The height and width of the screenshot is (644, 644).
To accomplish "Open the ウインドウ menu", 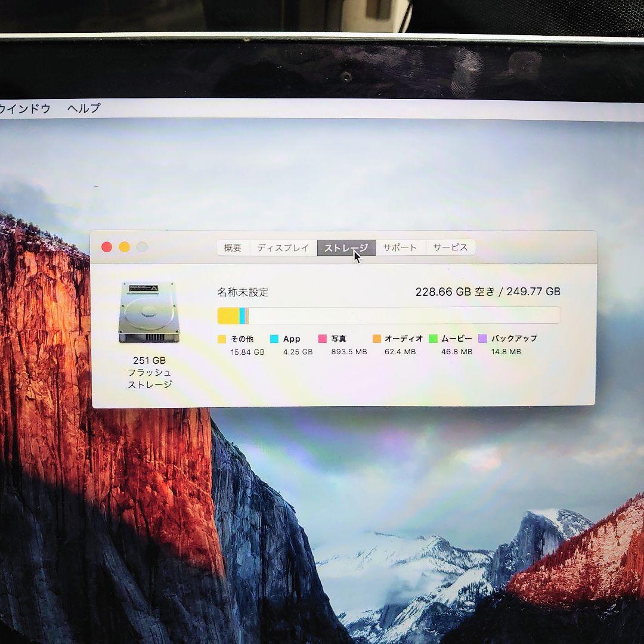I will point(24,108).
